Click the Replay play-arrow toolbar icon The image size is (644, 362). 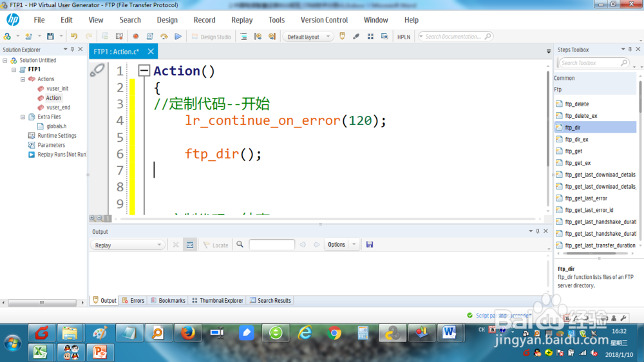178,36
